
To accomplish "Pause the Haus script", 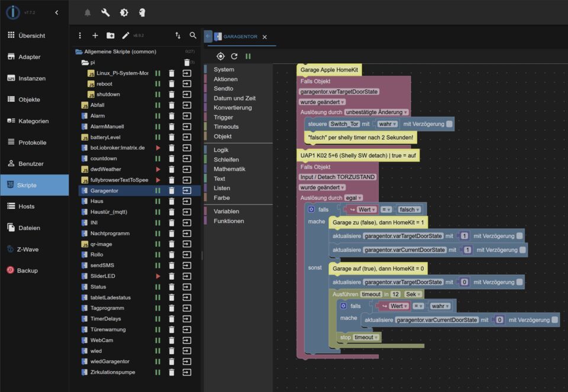I will (x=158, y=201).
